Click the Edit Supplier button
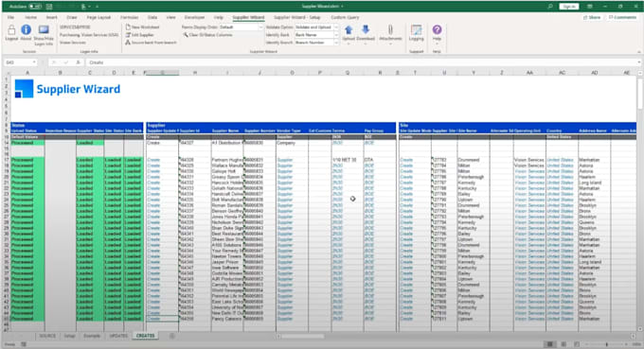Screen dimensions: 644x349 [139, 35]
